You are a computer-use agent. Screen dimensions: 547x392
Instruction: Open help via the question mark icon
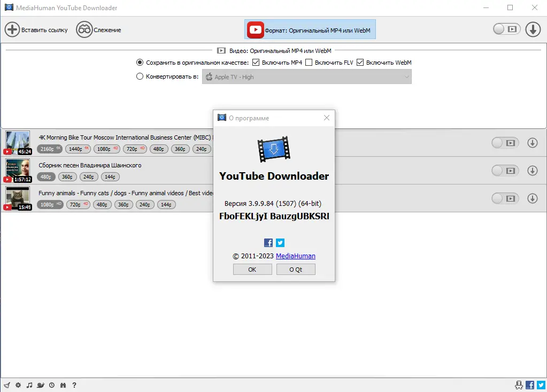click(x=74, y=385)
